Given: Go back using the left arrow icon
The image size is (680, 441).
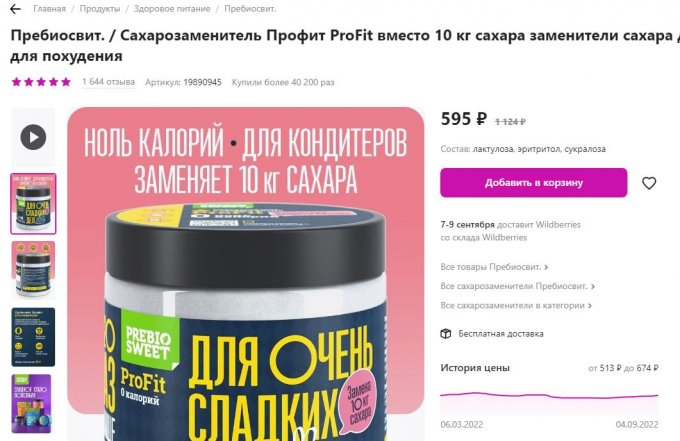Looking at the screenshot, I should [15, 9].
